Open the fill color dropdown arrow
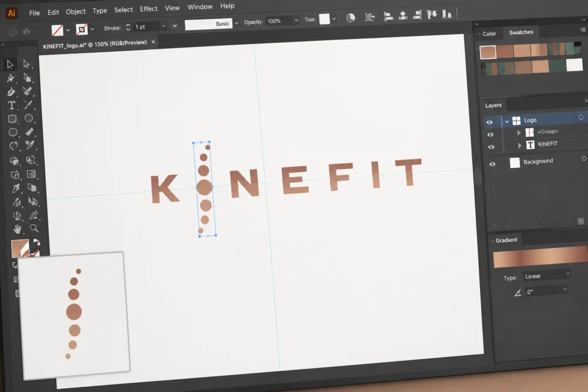Image resolution: width=588 pixels, height=392 pixels. click(x=68, y=30)
